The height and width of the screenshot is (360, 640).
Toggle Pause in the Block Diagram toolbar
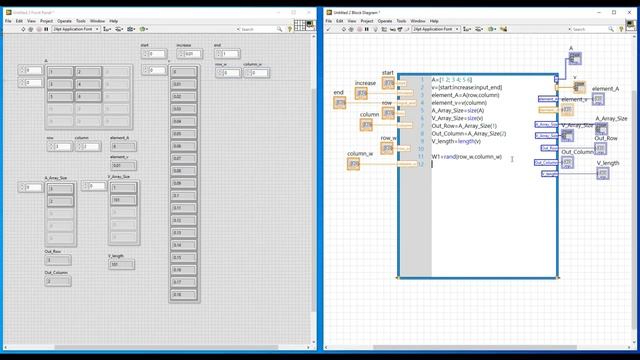tap(367, 29)
